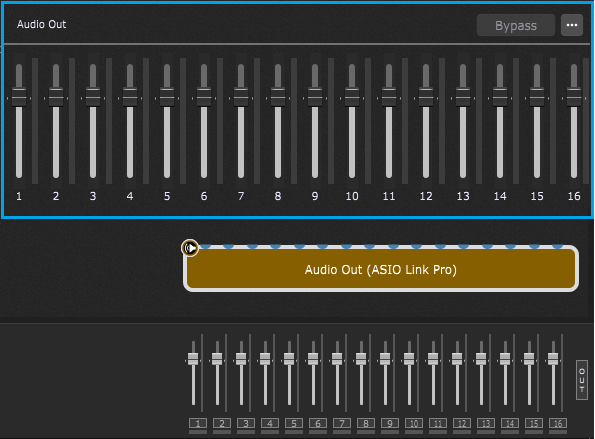
Task: Click the boxed channel 10 label in bottom mixer
Action: point(414,423)
